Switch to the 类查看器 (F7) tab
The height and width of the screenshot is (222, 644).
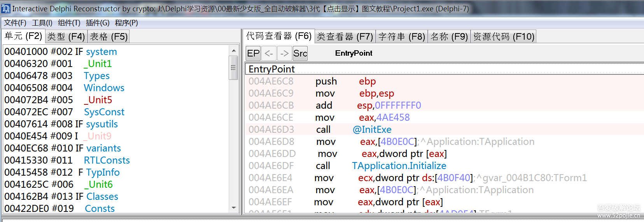click(x=345, y=37)
